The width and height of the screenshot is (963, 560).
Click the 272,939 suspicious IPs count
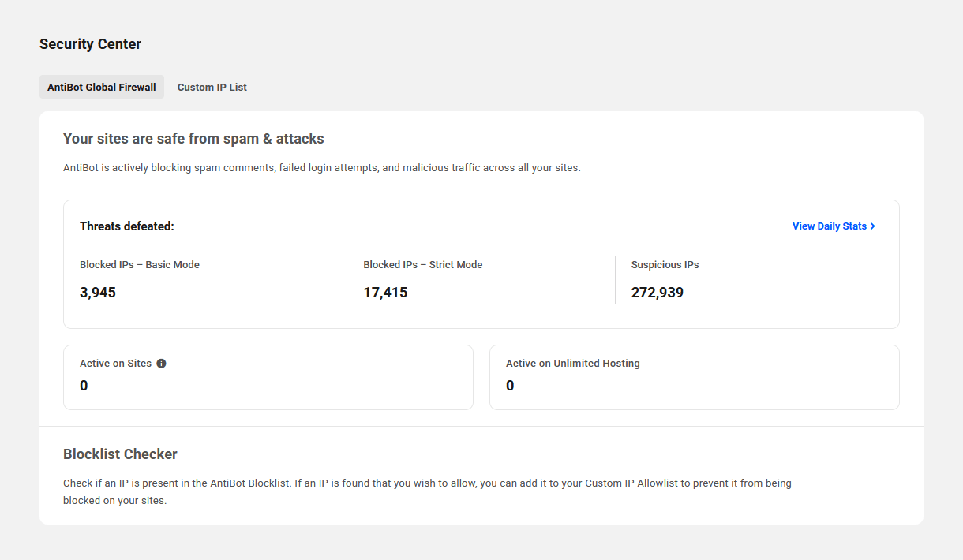point(658,293)
